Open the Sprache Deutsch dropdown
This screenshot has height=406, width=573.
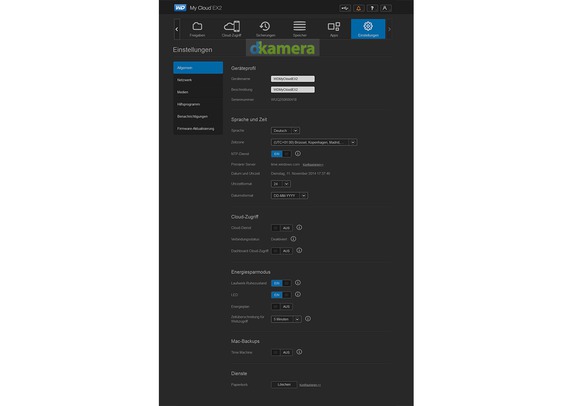(285, 130)
